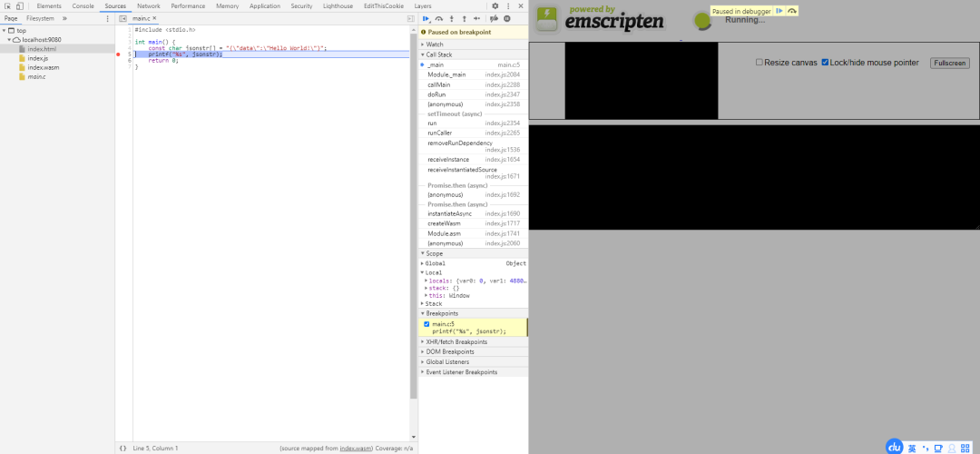The height and width of the screenshot is (454, 980).
Task: Click the Fullscreen button
Action: point(950,64)
